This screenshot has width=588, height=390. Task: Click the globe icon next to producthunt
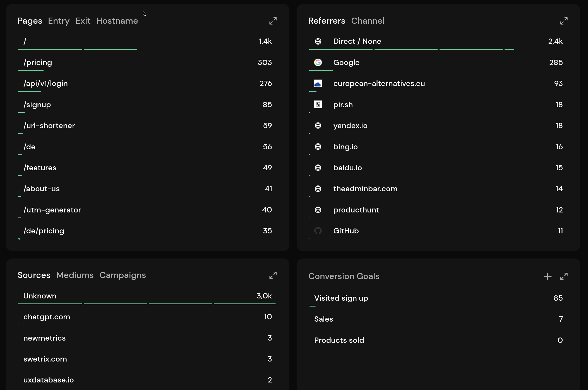(x=318, y=210)
